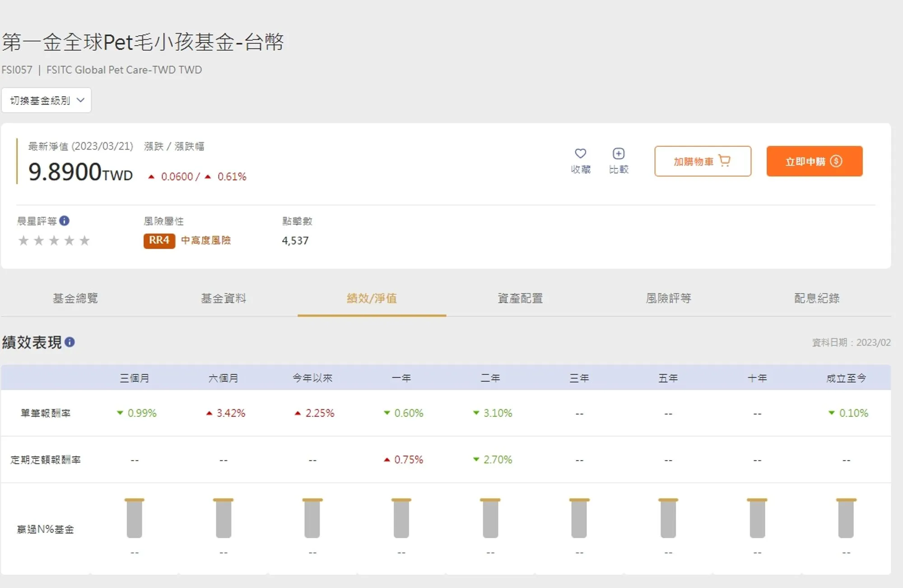Click the first Morningstar rating star

(23, 240)
